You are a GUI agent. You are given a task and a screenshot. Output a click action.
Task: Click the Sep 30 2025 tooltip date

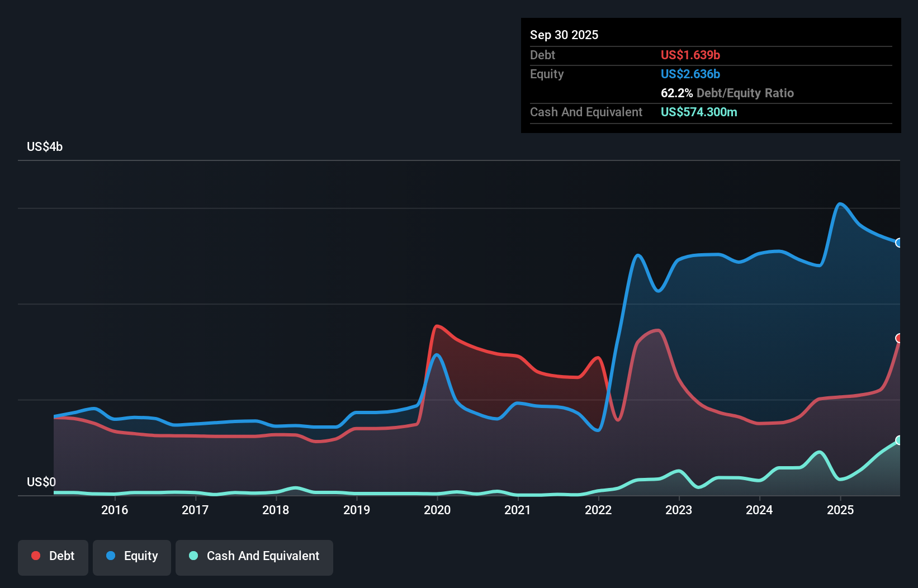point(564,35)
